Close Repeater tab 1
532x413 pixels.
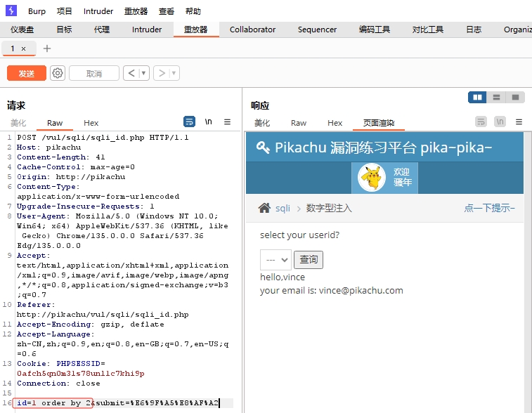coord(23,49)
